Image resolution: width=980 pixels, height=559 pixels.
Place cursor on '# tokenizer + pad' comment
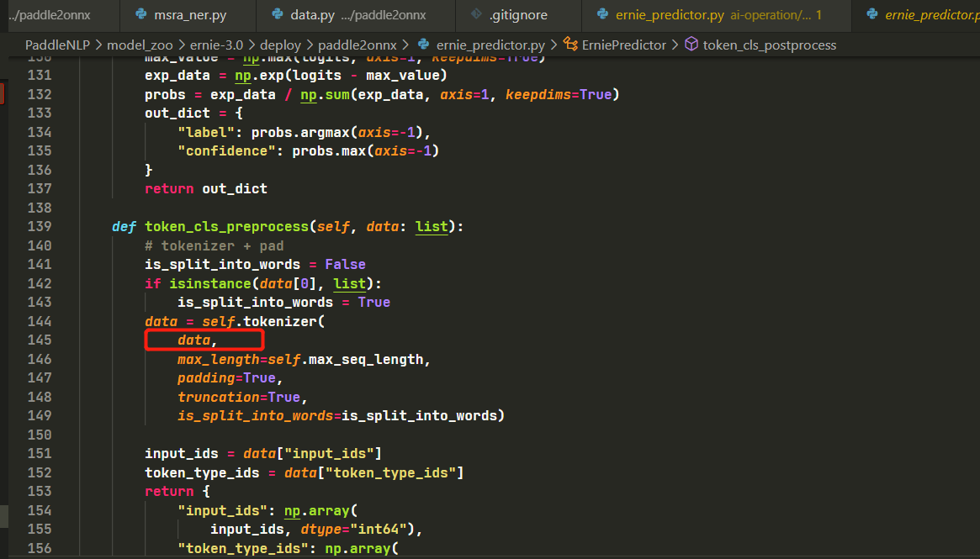pos(215,245)
